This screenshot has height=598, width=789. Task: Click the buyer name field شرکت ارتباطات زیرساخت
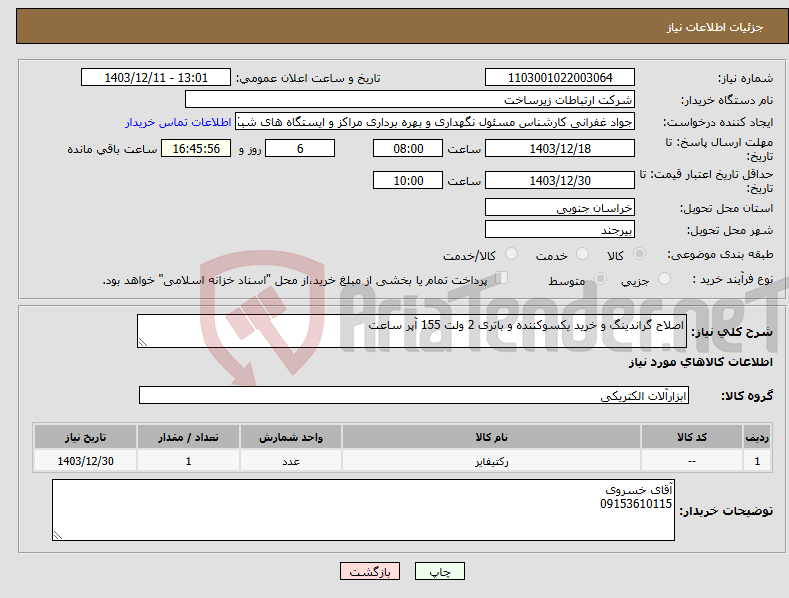(x=410, y=100)
